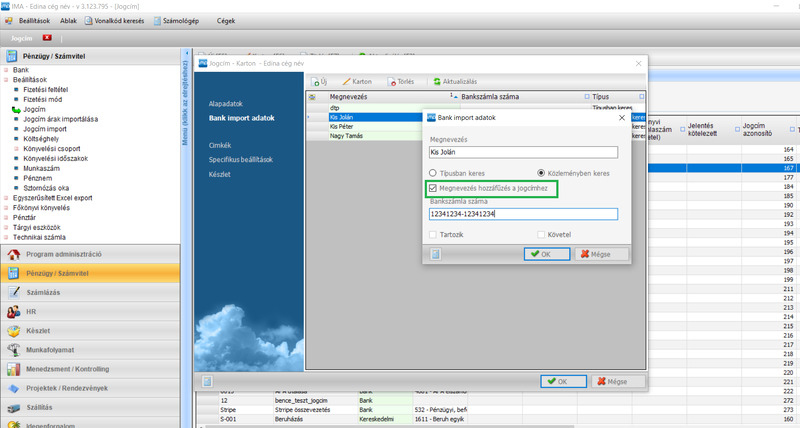
Task: Collapse the Beállítások tree node
Action: pos(7,80)
